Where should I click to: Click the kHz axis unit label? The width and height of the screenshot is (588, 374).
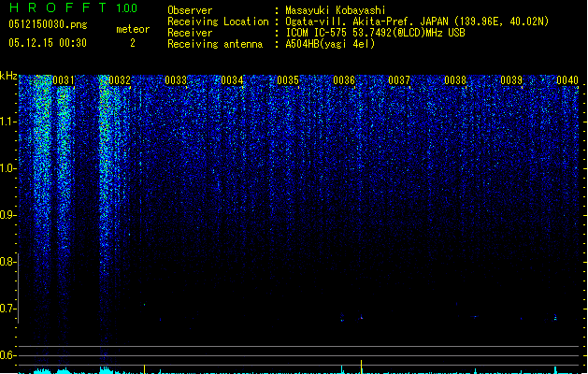point(8,76)
